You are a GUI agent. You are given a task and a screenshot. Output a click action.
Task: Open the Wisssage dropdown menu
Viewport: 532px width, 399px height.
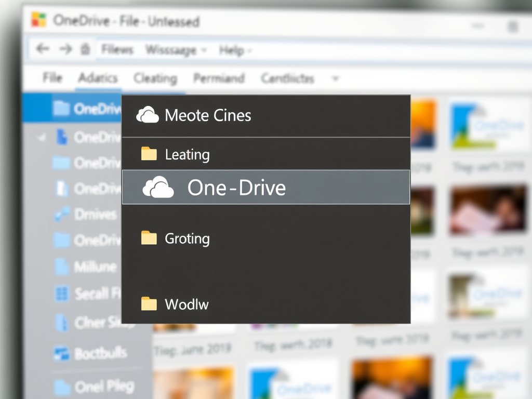coord(176,50)
